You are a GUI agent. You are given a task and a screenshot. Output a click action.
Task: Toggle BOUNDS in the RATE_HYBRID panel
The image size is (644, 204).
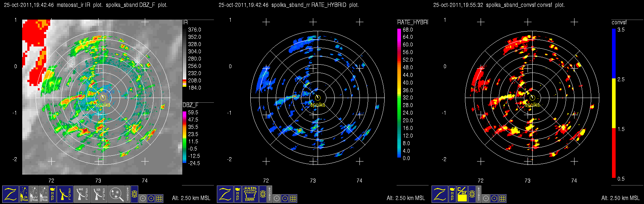coord(270,194)
